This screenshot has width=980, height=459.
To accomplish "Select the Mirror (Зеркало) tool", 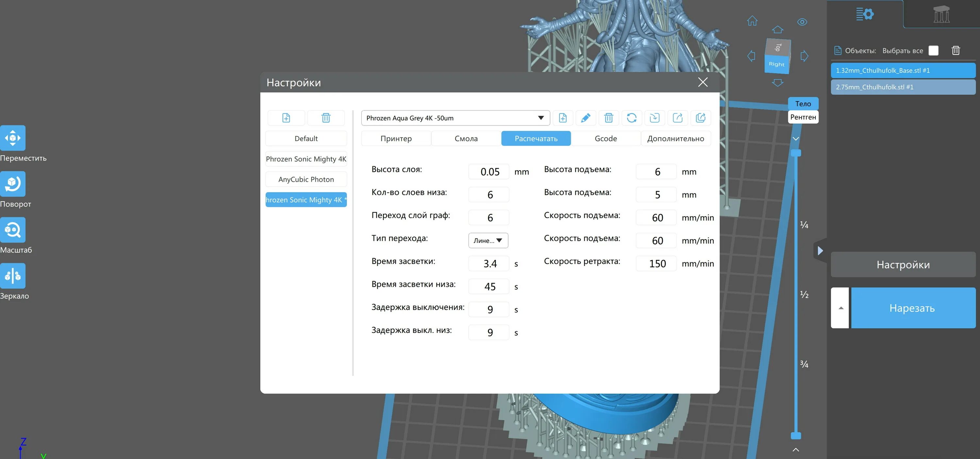I will [12, 276].
